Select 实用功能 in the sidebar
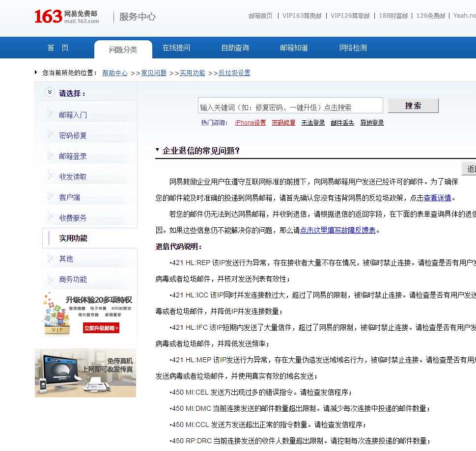Viewport: 476px width, 451px height. [73, 239]
